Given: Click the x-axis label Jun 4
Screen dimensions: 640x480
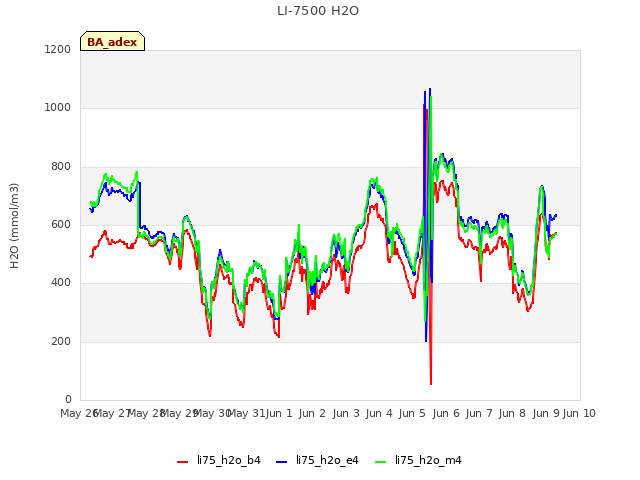Looking at the screenshot, I should click(379, 413).
